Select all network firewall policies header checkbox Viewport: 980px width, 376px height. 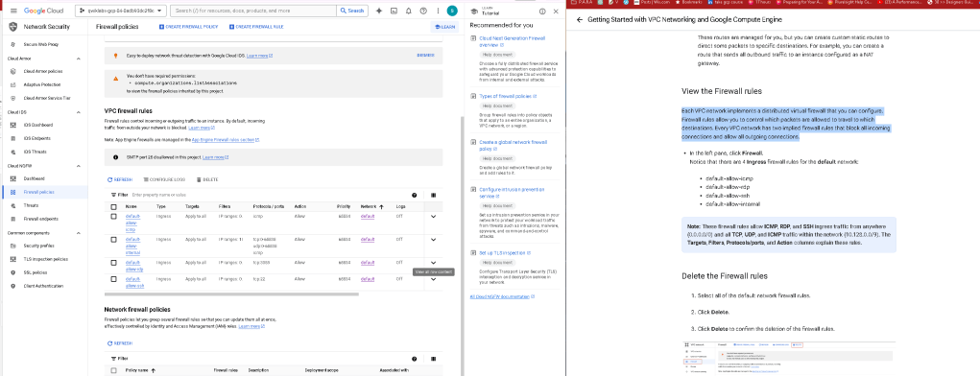point(114,370)
